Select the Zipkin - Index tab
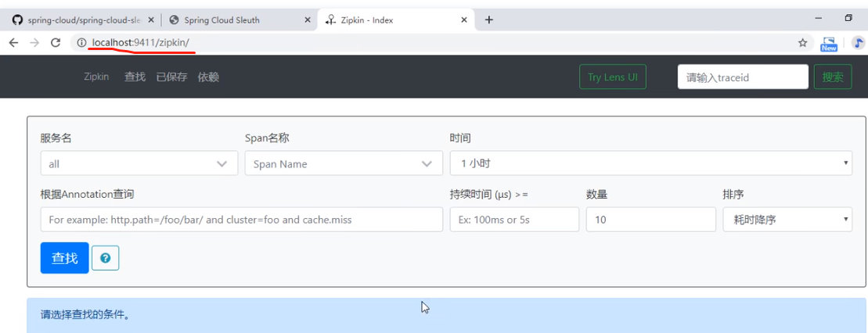Screen dimensions: 868x333 click(396, 20)
